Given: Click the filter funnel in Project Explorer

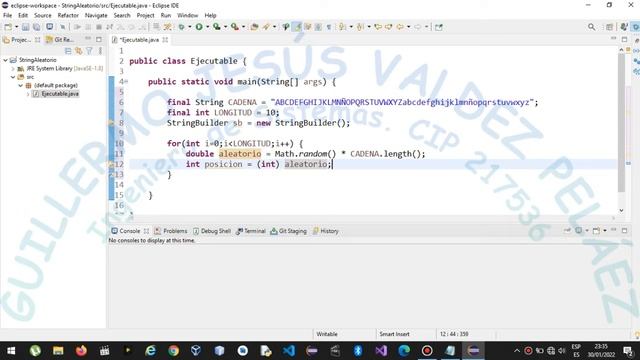Looking at the screenshot, I should [89, 51].
